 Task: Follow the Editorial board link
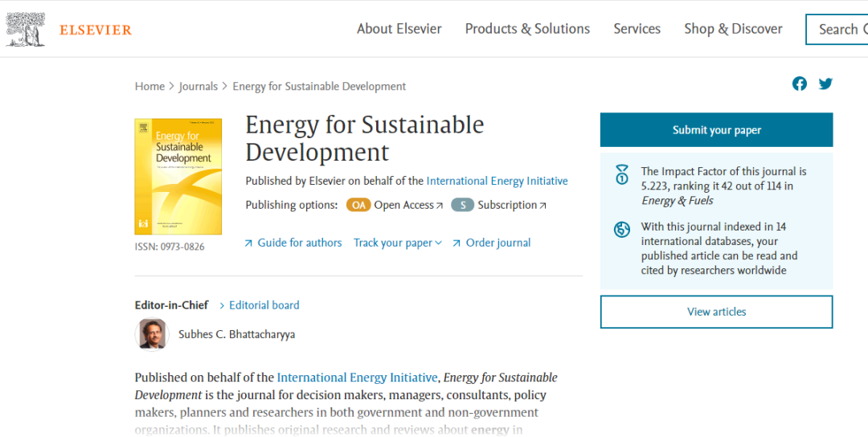(264, 305)
